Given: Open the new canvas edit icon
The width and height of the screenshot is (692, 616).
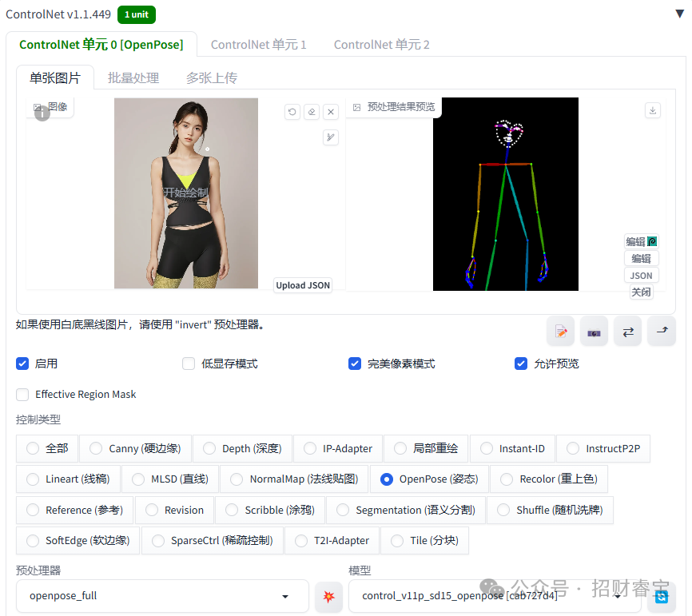Looking at the screenshot, I should (x=560, y=331).
